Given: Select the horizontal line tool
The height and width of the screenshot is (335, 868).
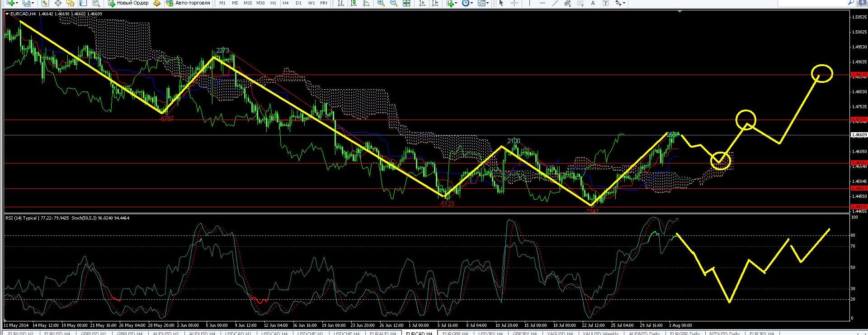Looking at the screenshot, I should point(542,3).
